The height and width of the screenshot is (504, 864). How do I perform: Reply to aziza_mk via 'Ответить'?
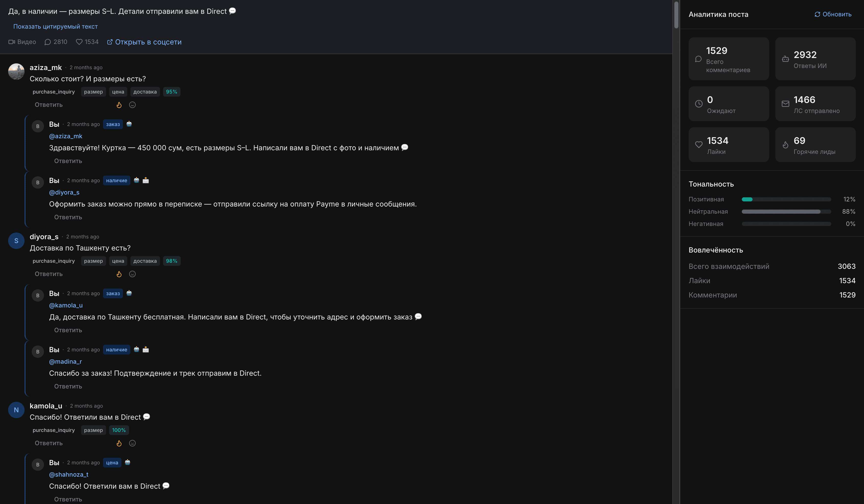tap(49, 105)
